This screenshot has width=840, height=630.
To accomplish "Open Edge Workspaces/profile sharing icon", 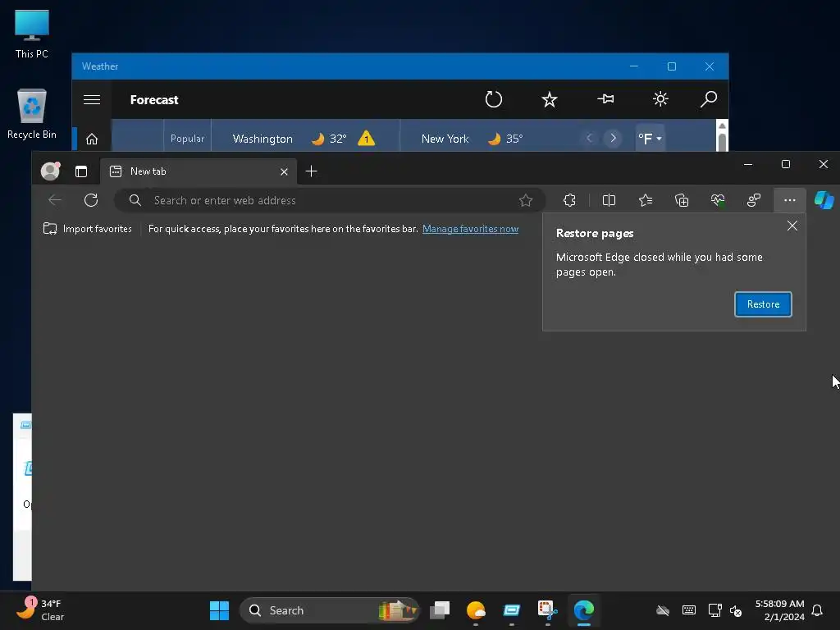I will [x=754, y=200].
